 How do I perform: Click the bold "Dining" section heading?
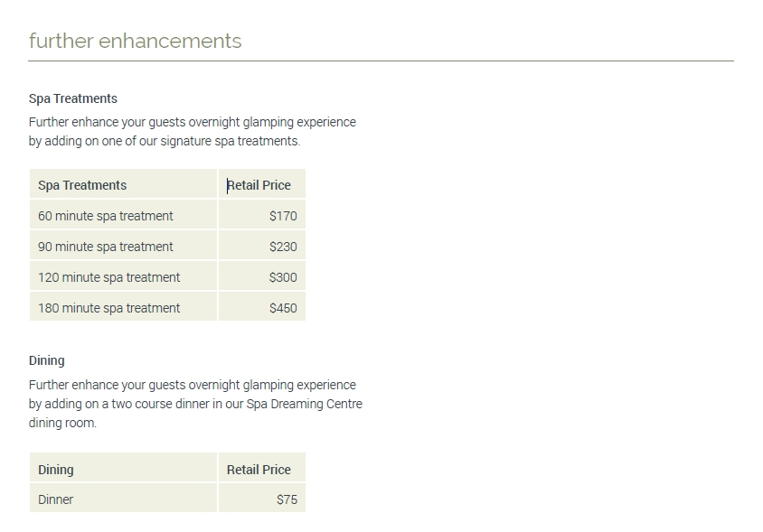tap(47, 360)
